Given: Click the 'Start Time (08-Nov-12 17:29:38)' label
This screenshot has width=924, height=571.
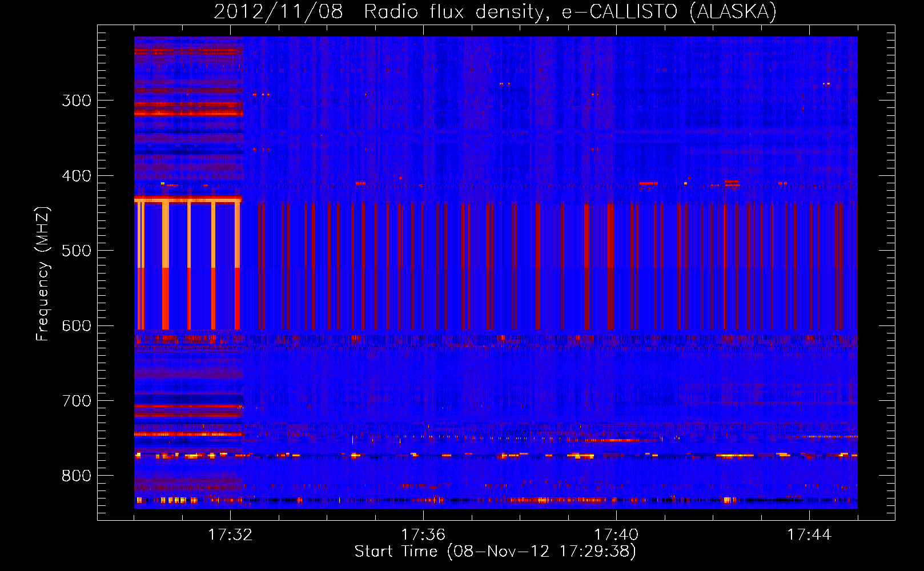Looking at the screenshot, I should click(495, 552).
